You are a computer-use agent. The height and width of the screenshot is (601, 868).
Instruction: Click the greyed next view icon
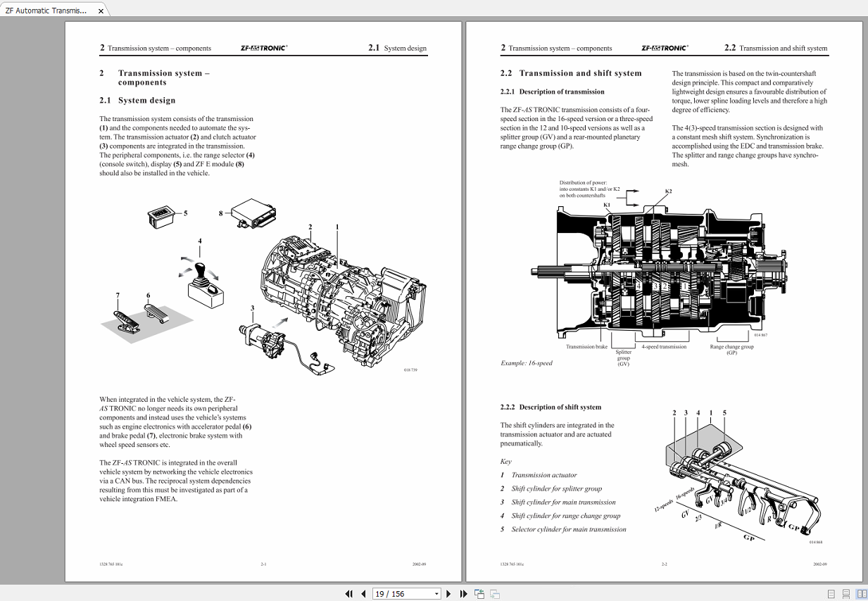point(494,594)
